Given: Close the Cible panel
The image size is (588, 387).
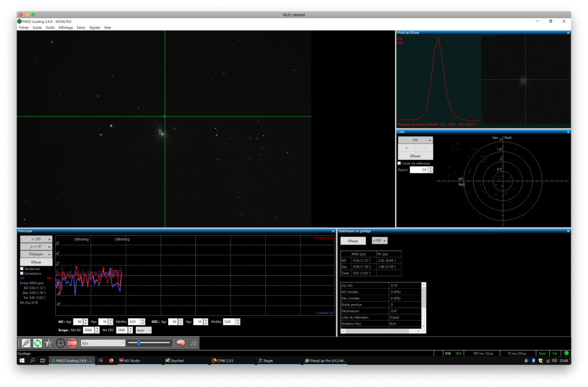Looking at the screenshot, I should pos(568,132).
